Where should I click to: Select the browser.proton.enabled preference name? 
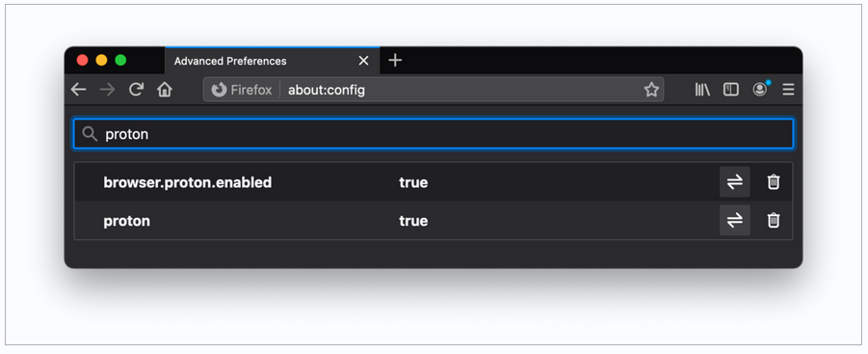(188, 182)
